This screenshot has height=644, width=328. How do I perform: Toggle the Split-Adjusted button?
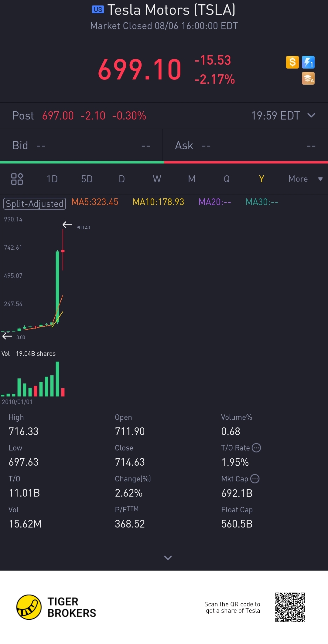(35, 204)
